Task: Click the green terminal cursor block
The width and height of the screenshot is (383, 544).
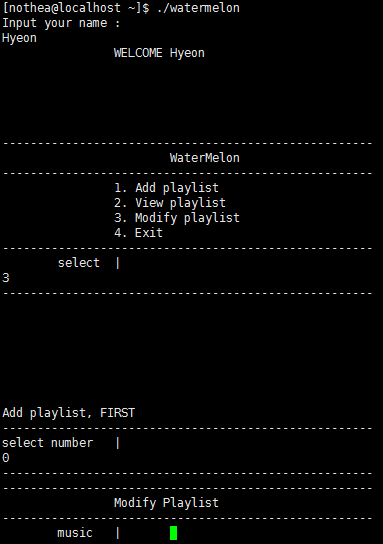Action: pyautogui.click(x=173, y=533)
